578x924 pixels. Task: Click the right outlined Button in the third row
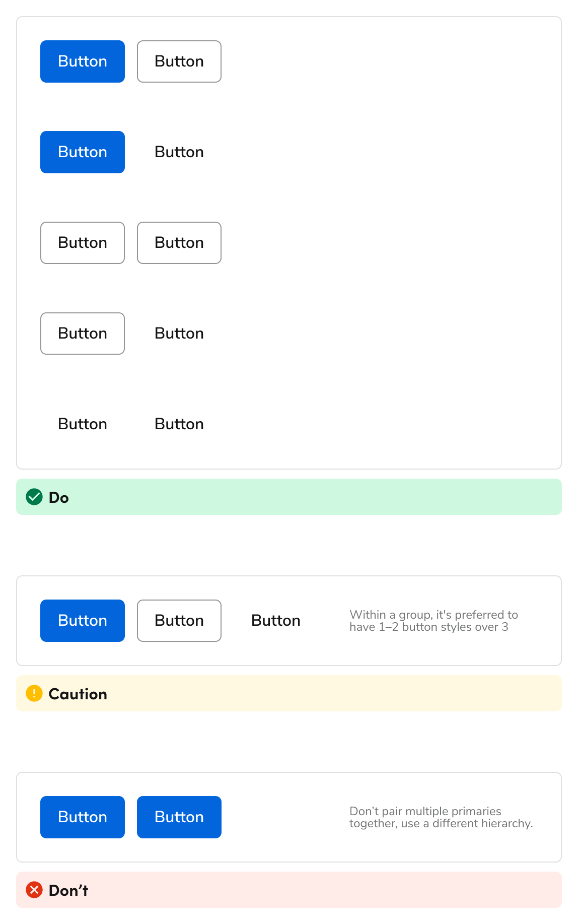[x=179, y=243]
